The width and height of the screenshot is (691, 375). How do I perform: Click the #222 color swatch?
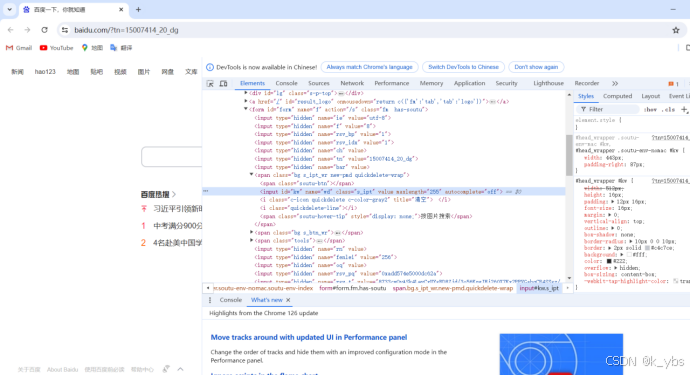pyautogui.click(x=609, y=261)
